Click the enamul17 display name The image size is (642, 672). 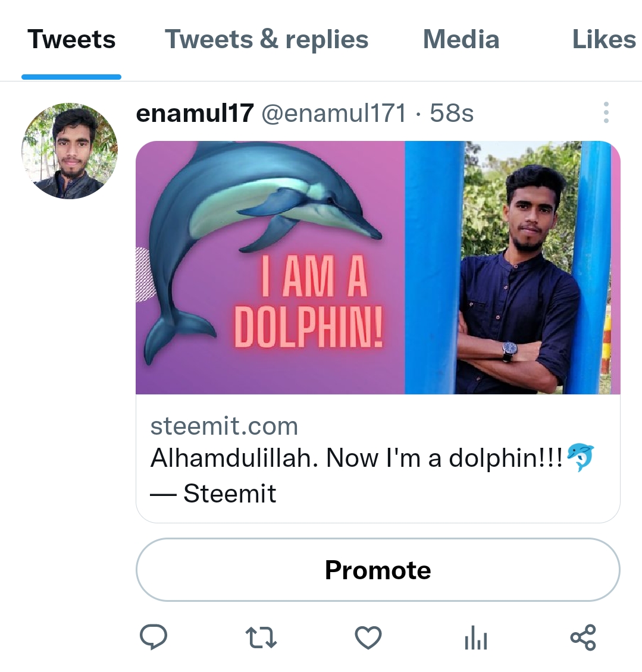tap(195, 113)
